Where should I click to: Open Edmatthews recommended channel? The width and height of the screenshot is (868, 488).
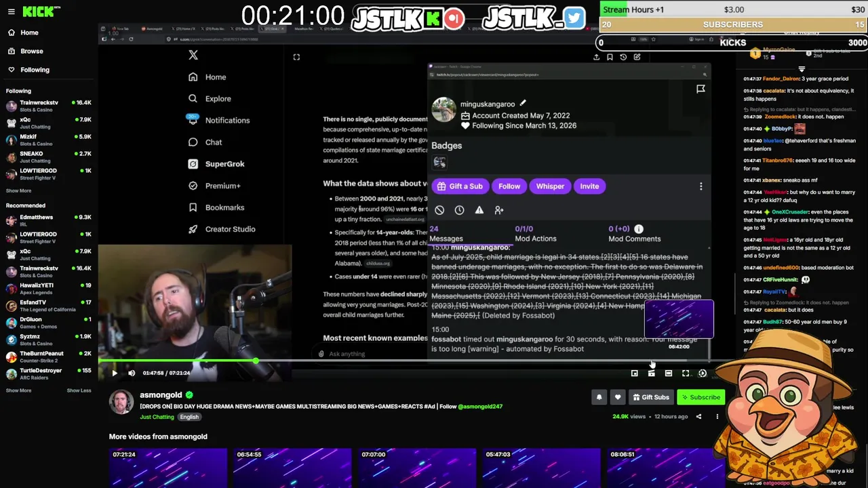[48, 221]
